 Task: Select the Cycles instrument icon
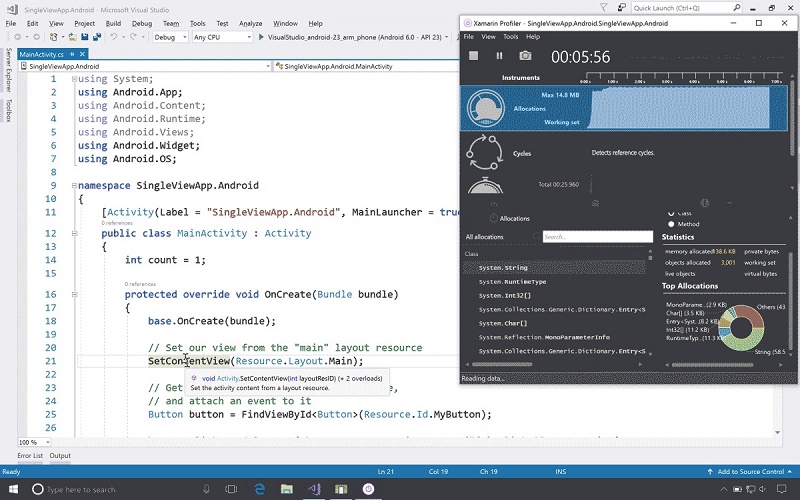point(484,152)
